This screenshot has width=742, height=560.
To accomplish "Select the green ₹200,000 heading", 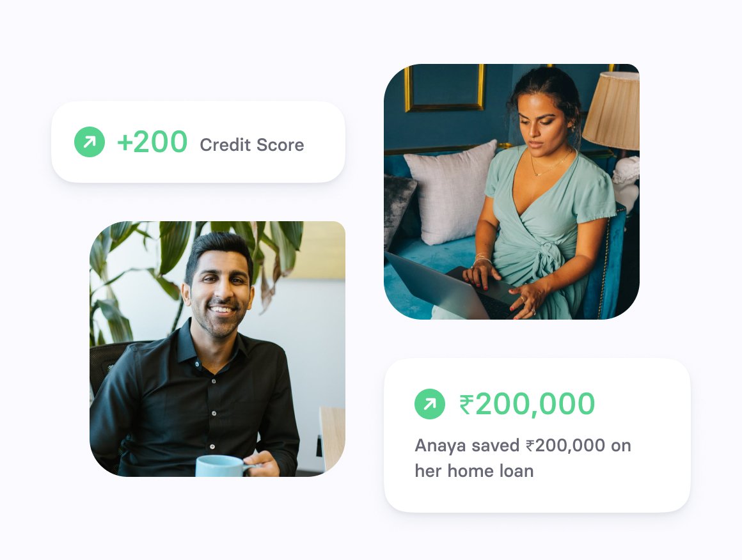I will [527, 404].
